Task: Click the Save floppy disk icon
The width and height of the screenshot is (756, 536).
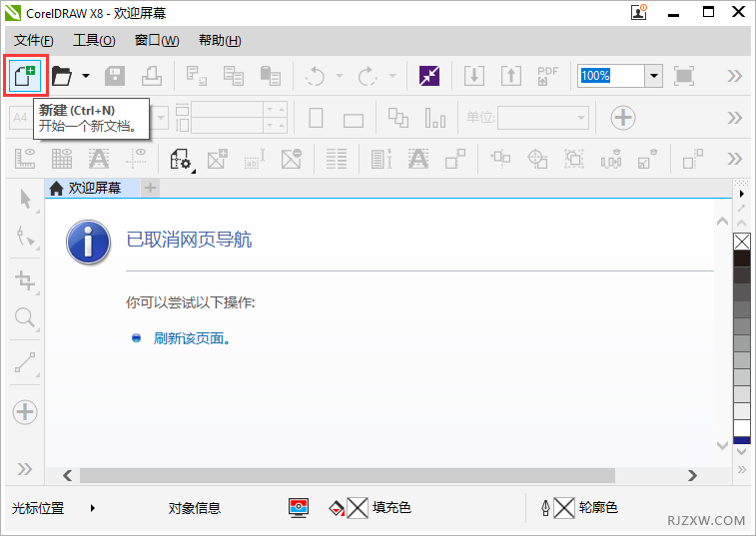Action: [x=116, y=76]
